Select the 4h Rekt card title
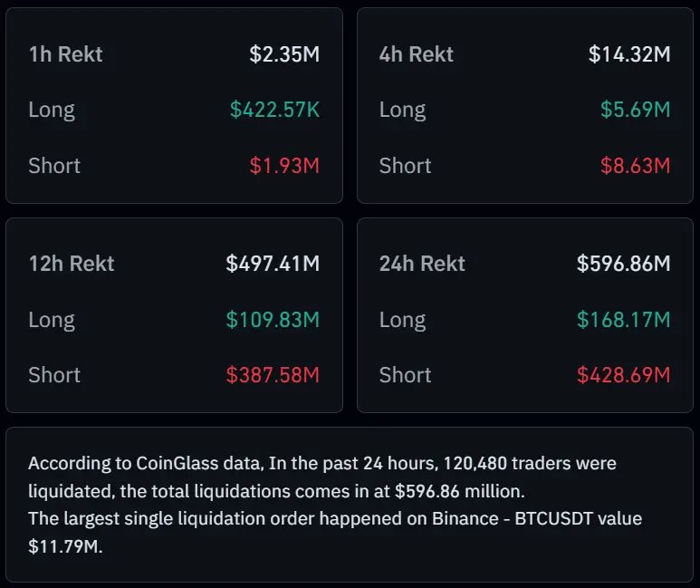 [417, 54]
